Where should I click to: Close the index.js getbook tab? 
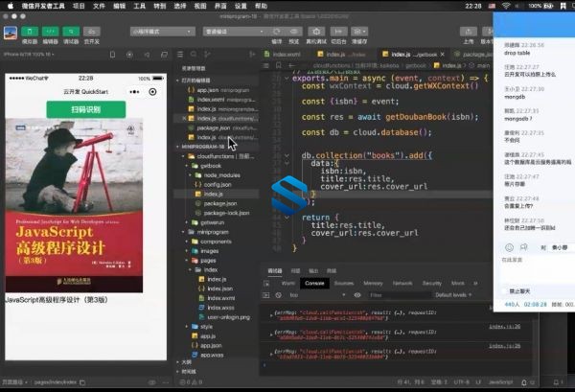click(443, 55)
